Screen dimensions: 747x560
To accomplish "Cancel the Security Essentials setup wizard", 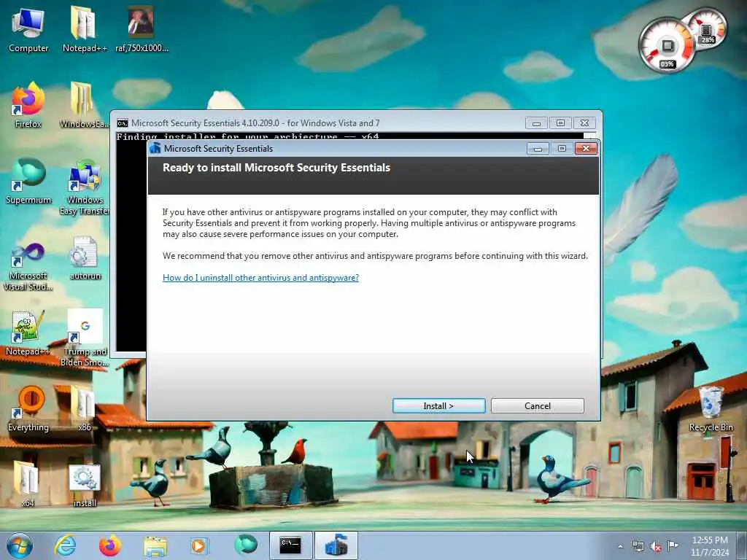I will pyautogui.click(x=538, y=405).
